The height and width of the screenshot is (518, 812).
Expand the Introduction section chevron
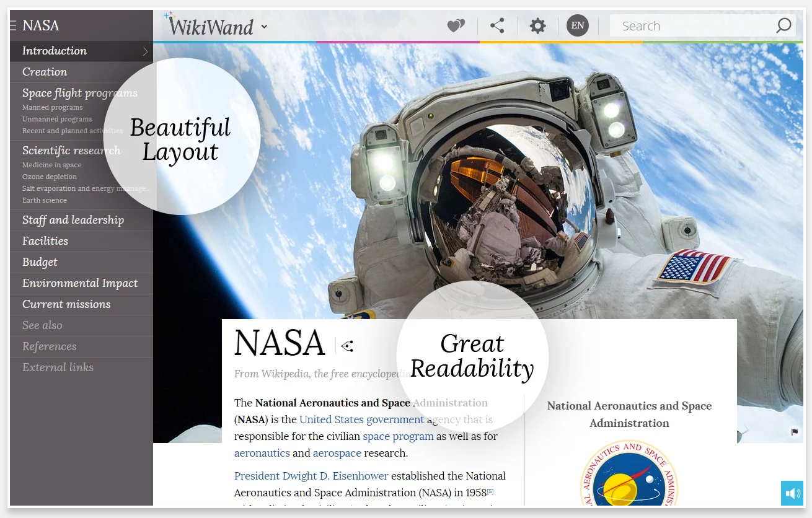point(146,51)
